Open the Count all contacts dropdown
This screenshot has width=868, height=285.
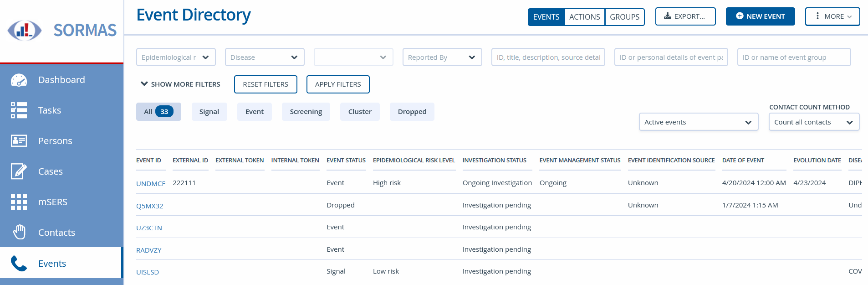click(813, 122)
